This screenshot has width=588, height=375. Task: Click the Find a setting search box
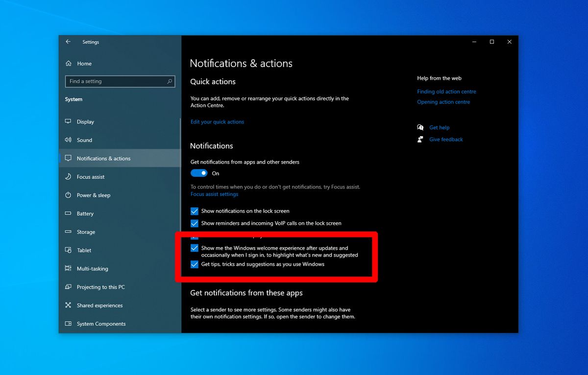pyautogui.click(x=120, y=81)
